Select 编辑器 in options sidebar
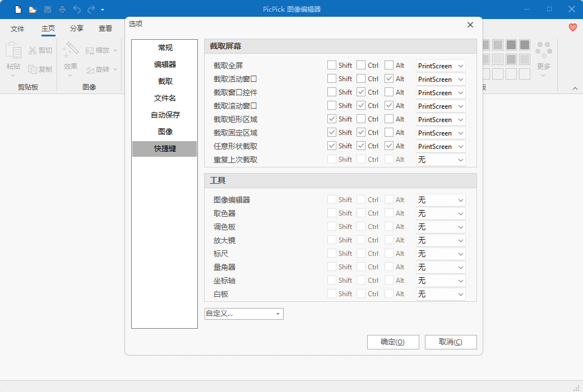Screen dimensions: 583x392 [x=165, y=64]
